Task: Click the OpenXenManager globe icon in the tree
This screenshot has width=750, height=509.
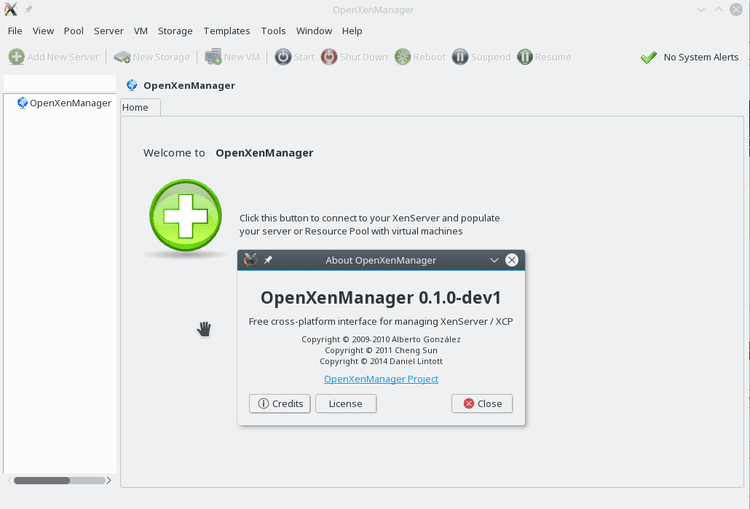Action: click(22, 103)
